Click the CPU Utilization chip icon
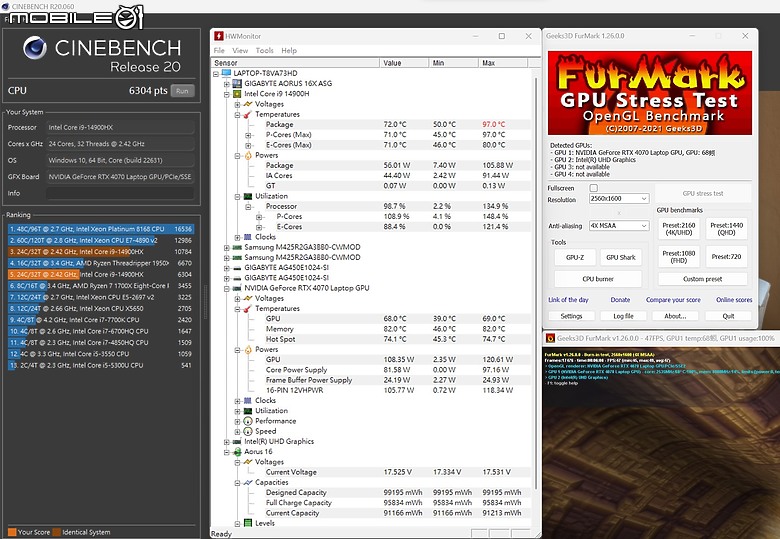 coord(248,196)
